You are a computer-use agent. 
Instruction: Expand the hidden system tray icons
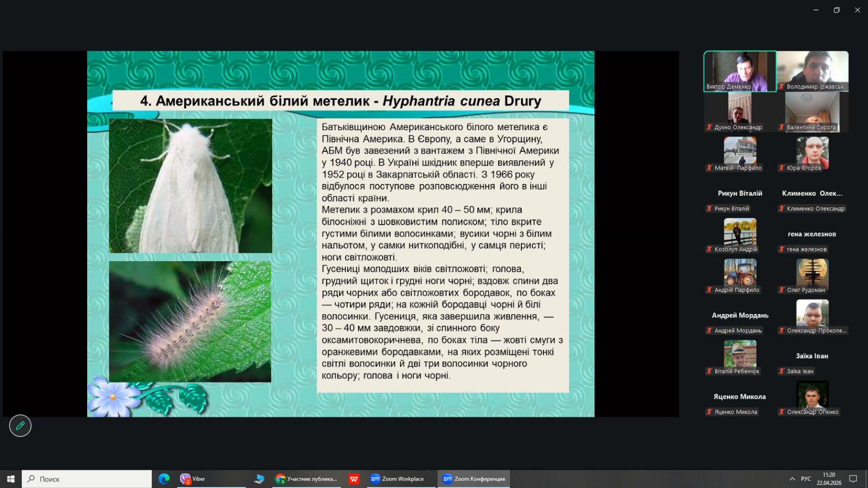click(792, 479)
